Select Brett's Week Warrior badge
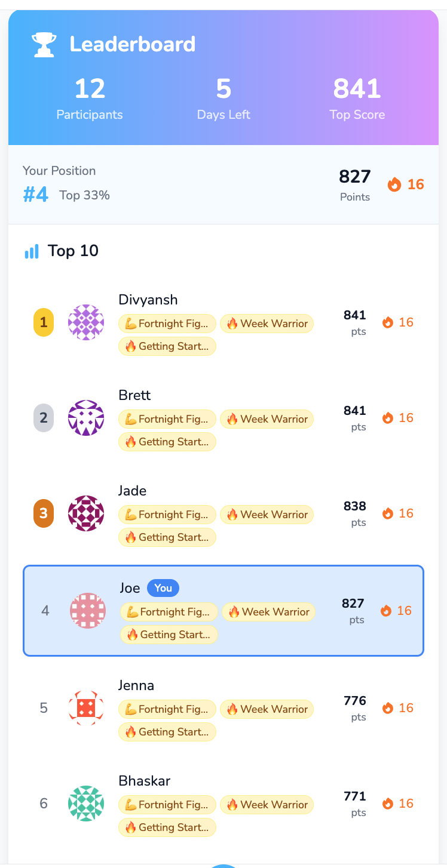This screenshot has height=868, width=447. (267, 419)
